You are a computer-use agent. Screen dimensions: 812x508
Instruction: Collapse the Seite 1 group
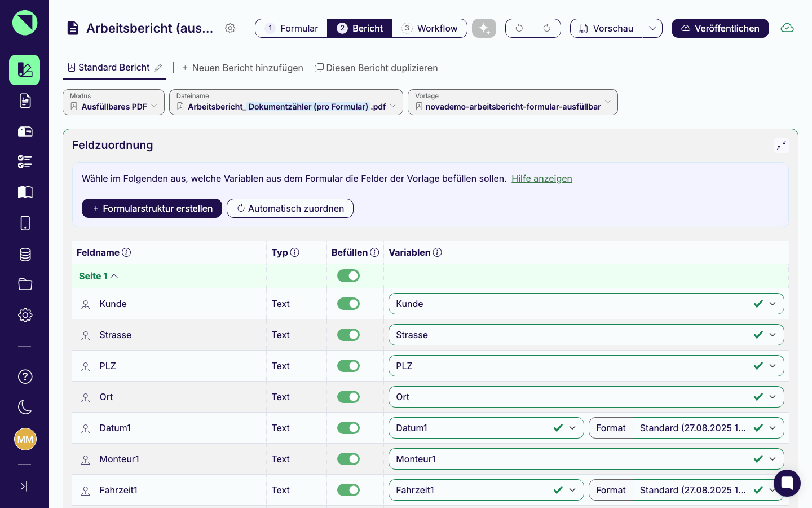pyautogui.click(x=99, y=276)
